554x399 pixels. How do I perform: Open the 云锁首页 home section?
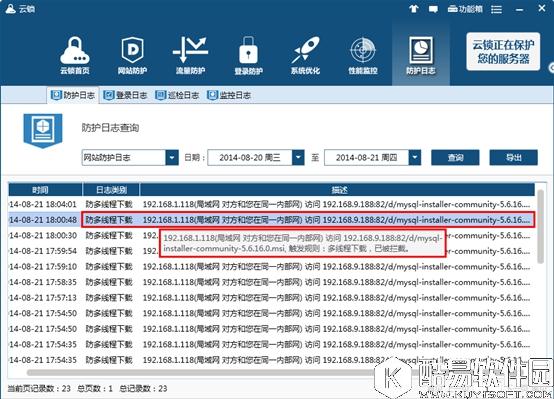coord(75,55)
